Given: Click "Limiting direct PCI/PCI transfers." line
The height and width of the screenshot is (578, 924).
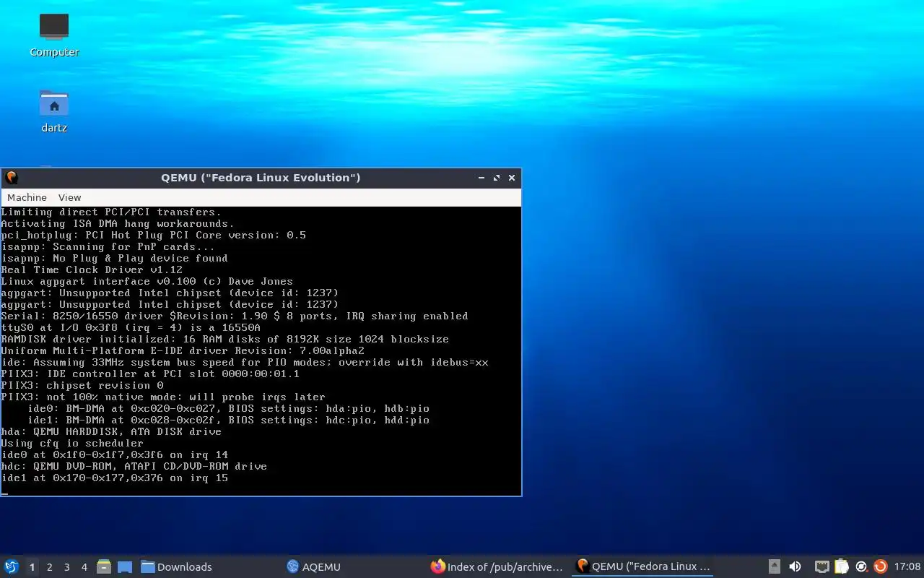Looking at the screenshot, I should point(111,212).
